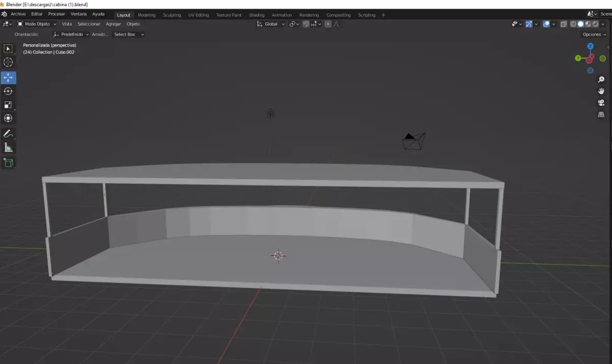Switch to rendered shading
Image resolution: width=612 pixels, height=364 pixels.
click(x=595, y=24)
